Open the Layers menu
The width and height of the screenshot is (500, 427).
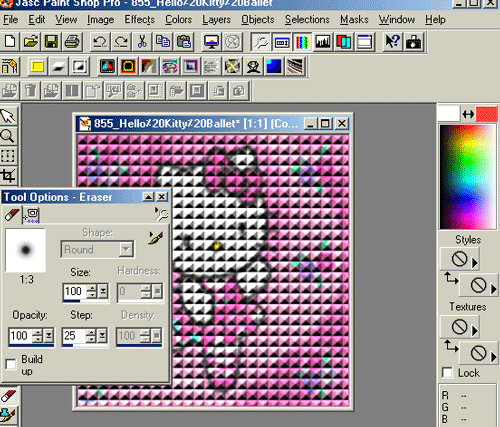coord(216,19)
